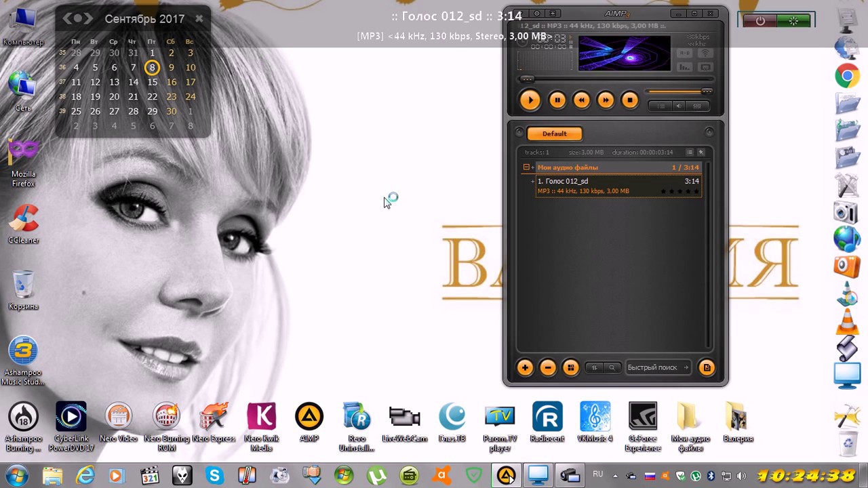Add files with the plus button
This screenshot has width=868, height=488.
pos(525,367)
